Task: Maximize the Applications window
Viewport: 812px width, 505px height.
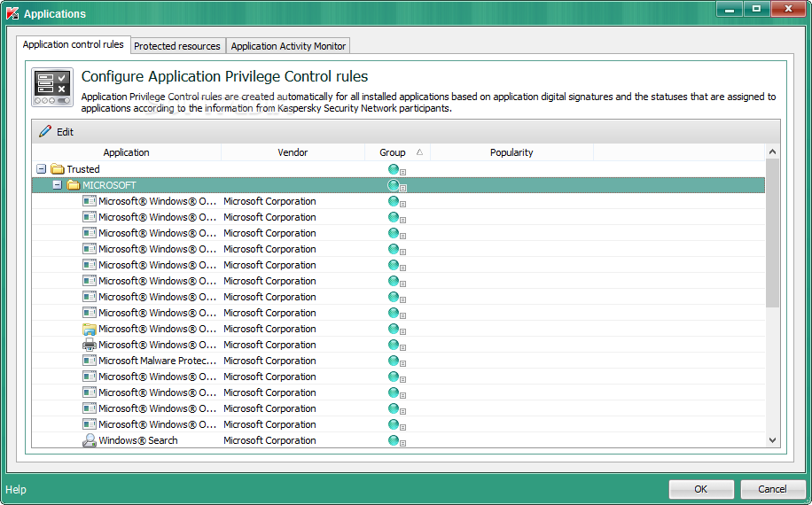Action: (756, 9)
